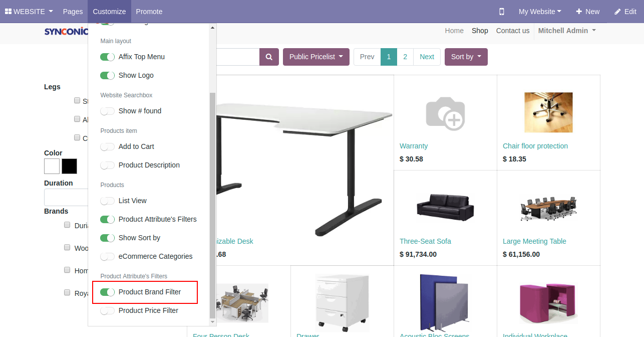Enable the Product Price Filter toggle
644x337 pixels.
click(107, 311)
